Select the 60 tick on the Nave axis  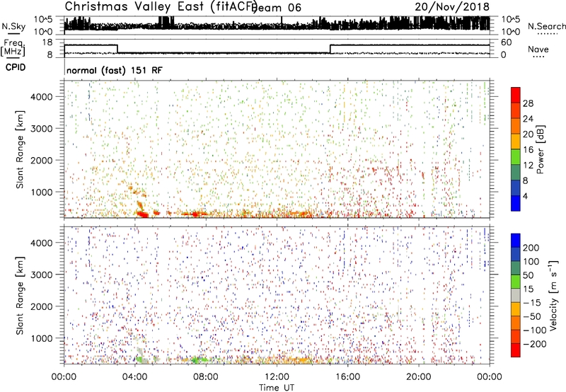click(506, 42)
